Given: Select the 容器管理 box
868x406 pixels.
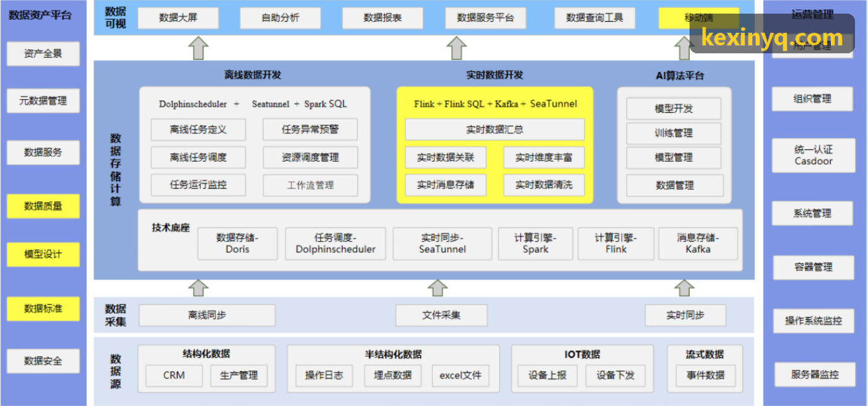Looking at the screenshot, I should 813,267.
